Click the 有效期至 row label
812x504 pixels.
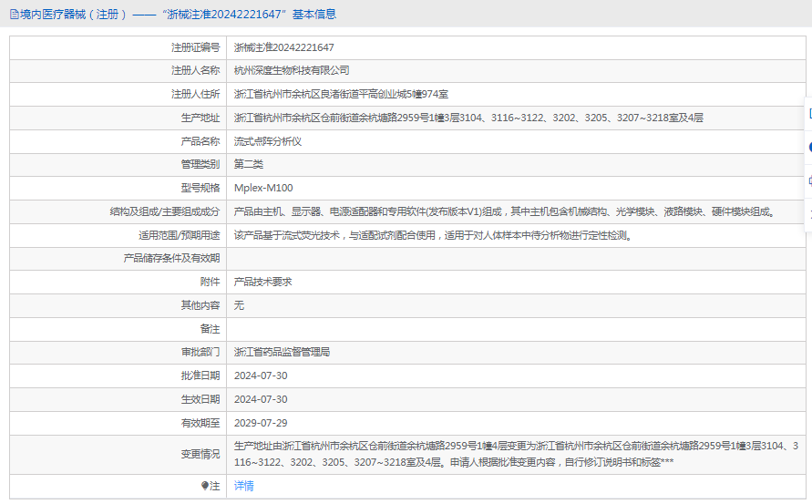click(200, 423)
